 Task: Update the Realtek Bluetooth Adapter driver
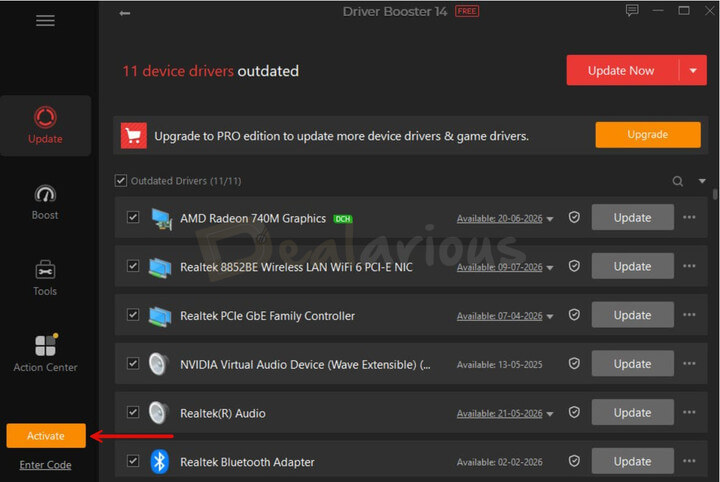(632, 460)
